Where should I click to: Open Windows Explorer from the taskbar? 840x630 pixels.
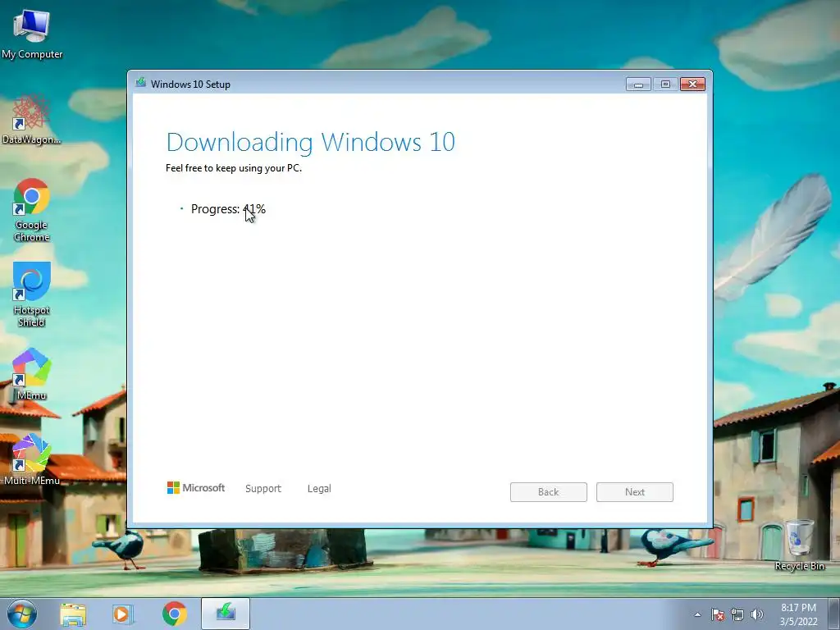(x=73, y=614)
